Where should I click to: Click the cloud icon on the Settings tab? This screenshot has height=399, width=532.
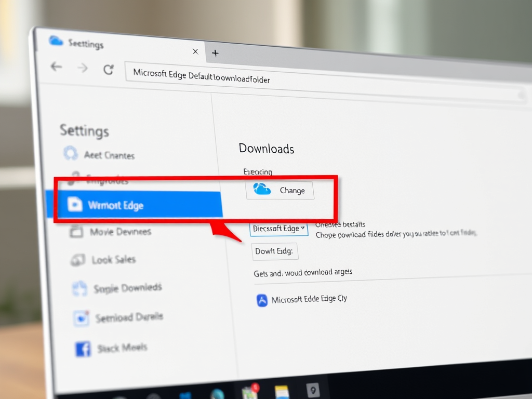click(56, 41)
